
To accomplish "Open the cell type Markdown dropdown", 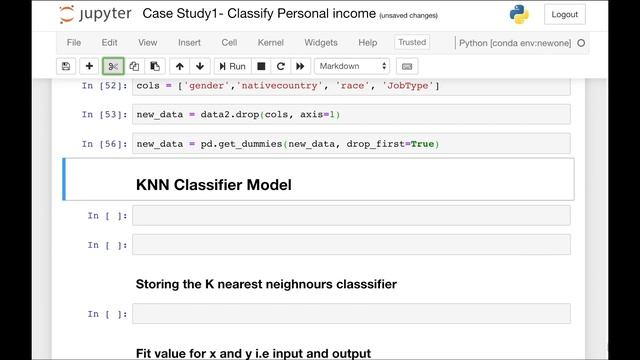I will 352,66.
